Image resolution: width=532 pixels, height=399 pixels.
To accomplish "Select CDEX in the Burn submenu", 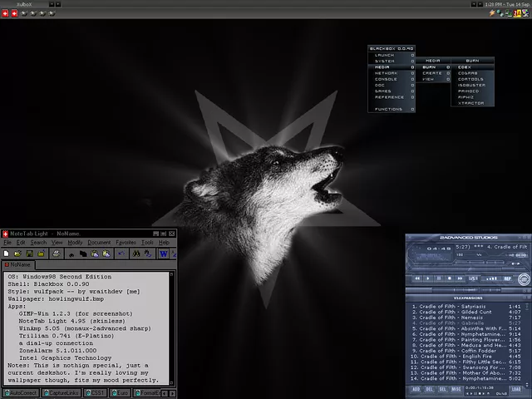I will 472,67.
